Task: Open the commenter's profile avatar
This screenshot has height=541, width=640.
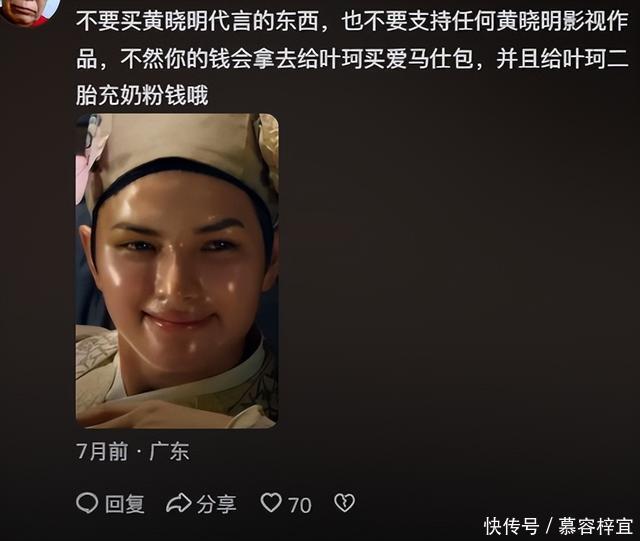Action: (31, 9)
